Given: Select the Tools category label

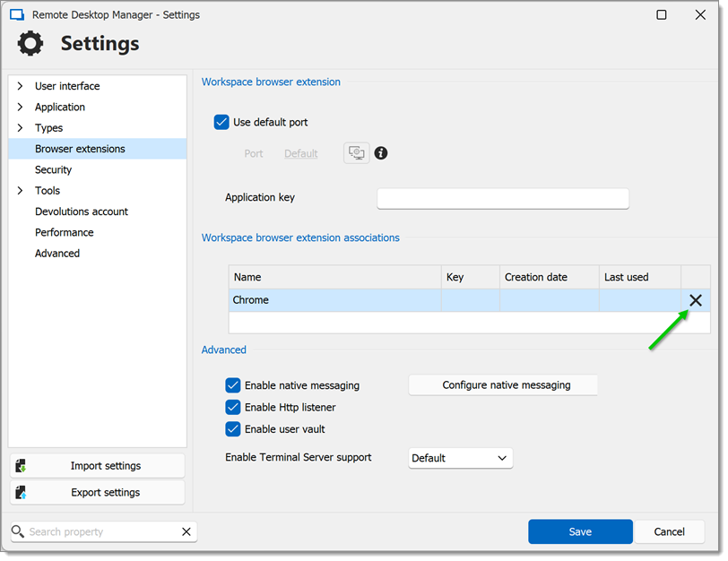Looking at the screenshot, I should (48, 191).
